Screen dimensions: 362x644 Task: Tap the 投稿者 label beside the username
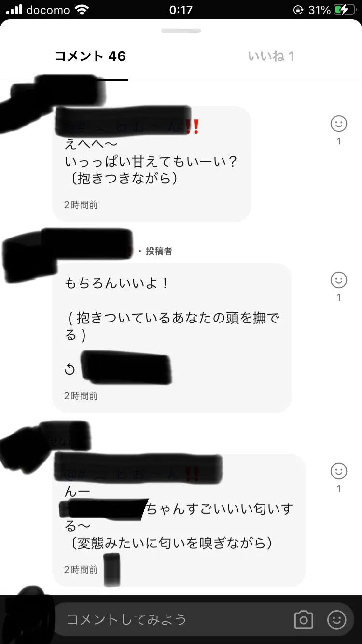click(x=159, y=251)
